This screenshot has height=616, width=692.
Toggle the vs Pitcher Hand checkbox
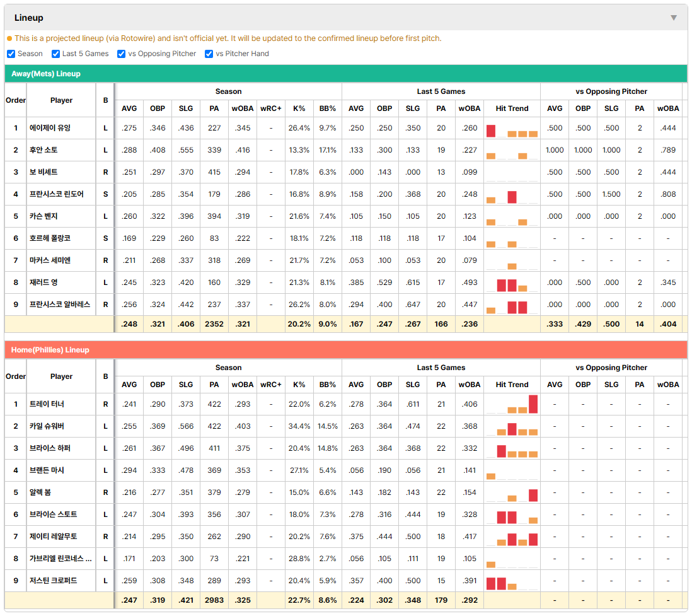(209, 54)
